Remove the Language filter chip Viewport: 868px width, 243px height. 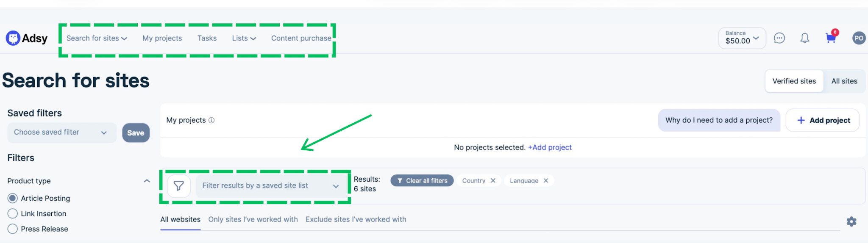(546, 180)
